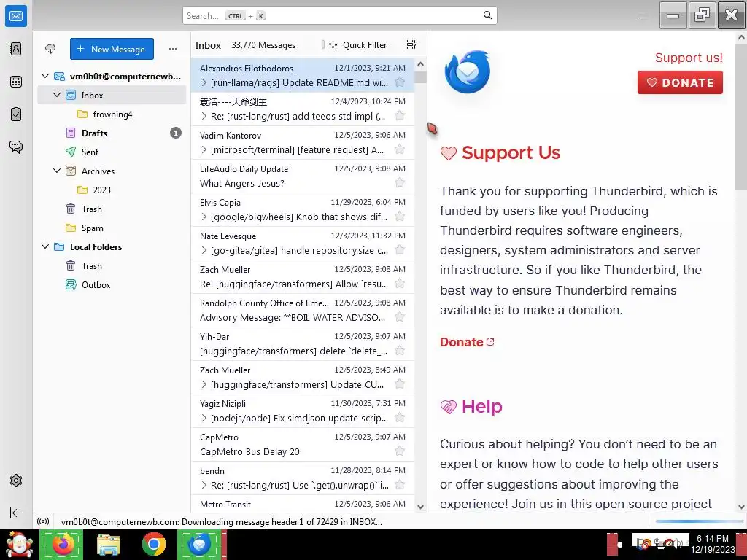Expand the microsoft/terminal thread

click(x=204, y=149)
